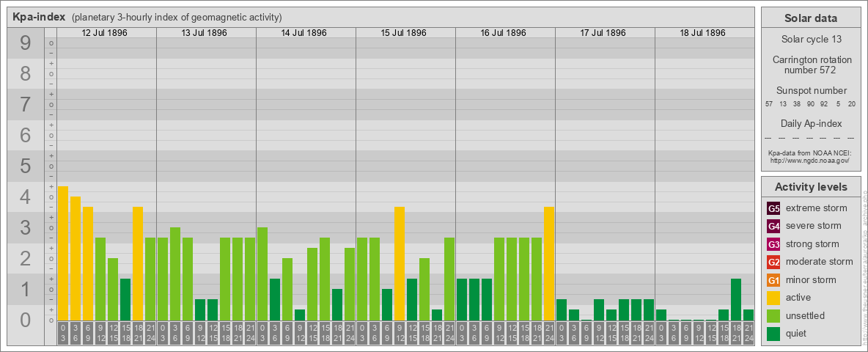868x352 pixels.
Task: Click the yellow bar on 15 Jul
Action: click(x=400, y=264)
